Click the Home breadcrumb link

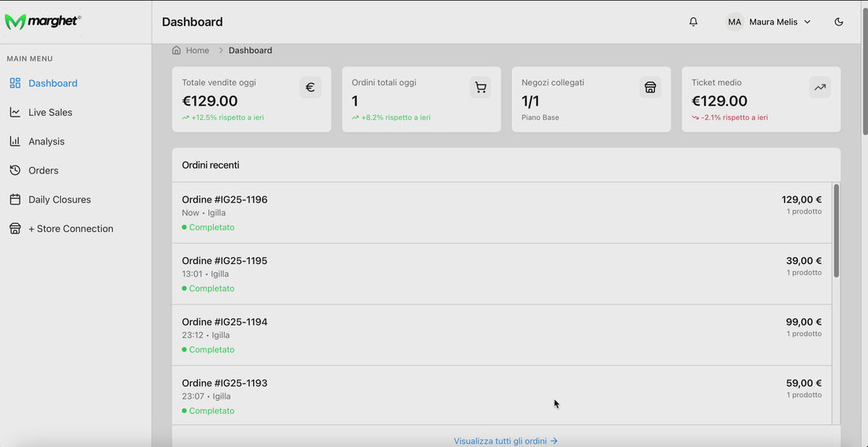197,50
